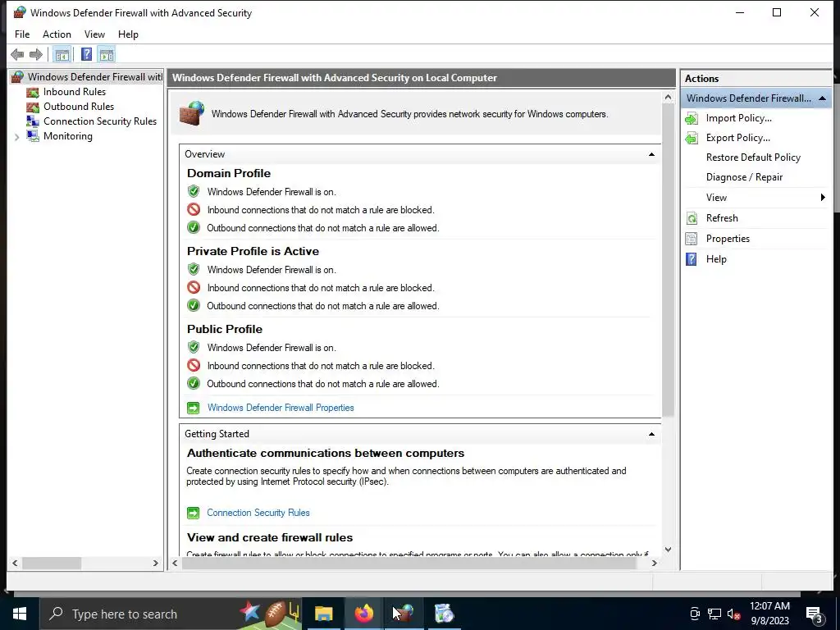Open the notification center taskbar icon
Viewport: 840px width, 630px height.
[814, 614]
